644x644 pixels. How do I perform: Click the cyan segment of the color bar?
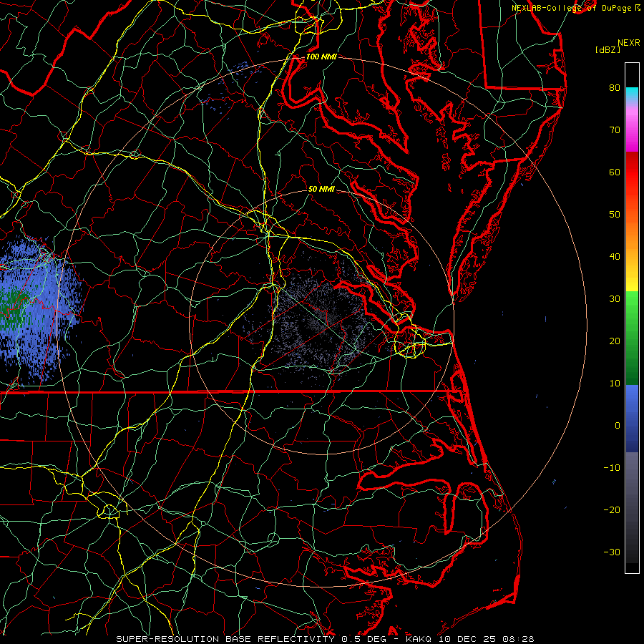pyautogui.click(x=632, y=93)
